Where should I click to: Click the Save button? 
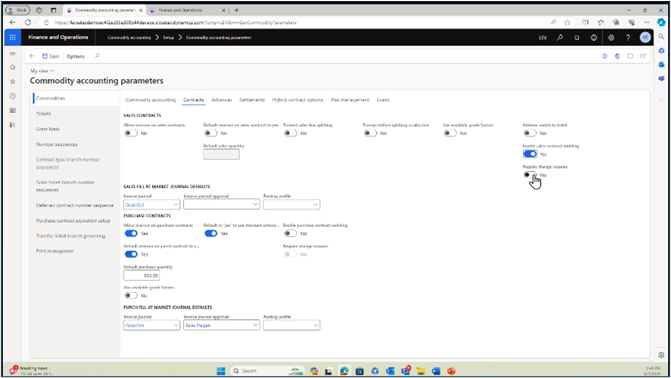pyautogui.click(x=50, y=56)
